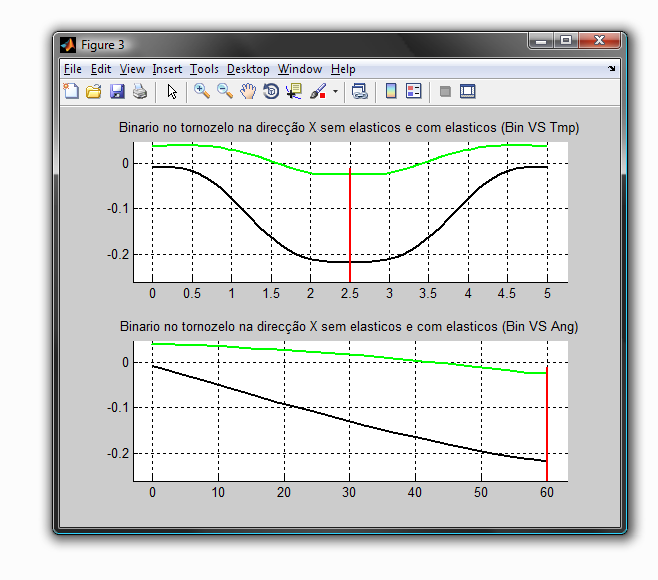Insert a colorbar using the toolbar icon
The width and height of the screenshot is (658, 580).
[391, 92]
